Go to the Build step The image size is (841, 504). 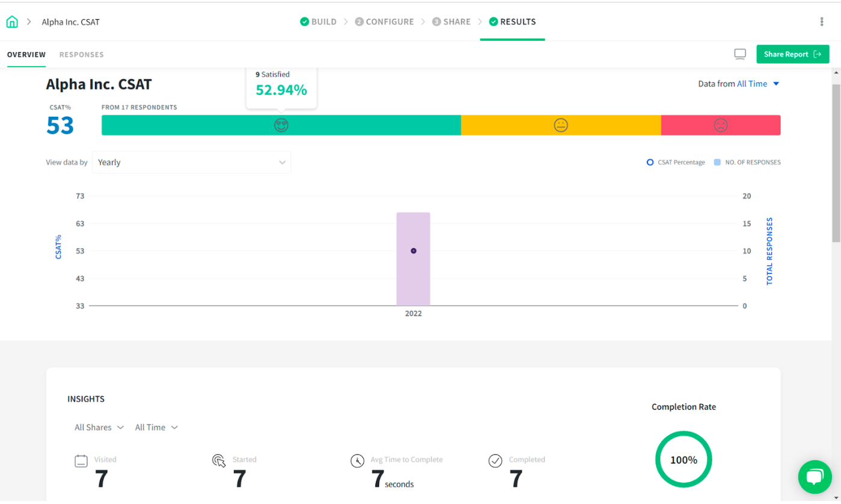tap(318, 22)
